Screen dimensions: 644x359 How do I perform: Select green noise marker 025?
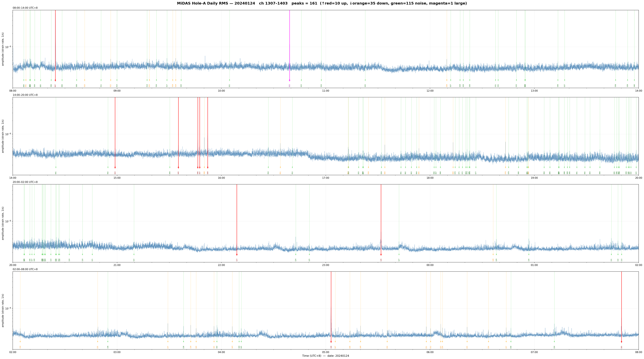[365, 80]
